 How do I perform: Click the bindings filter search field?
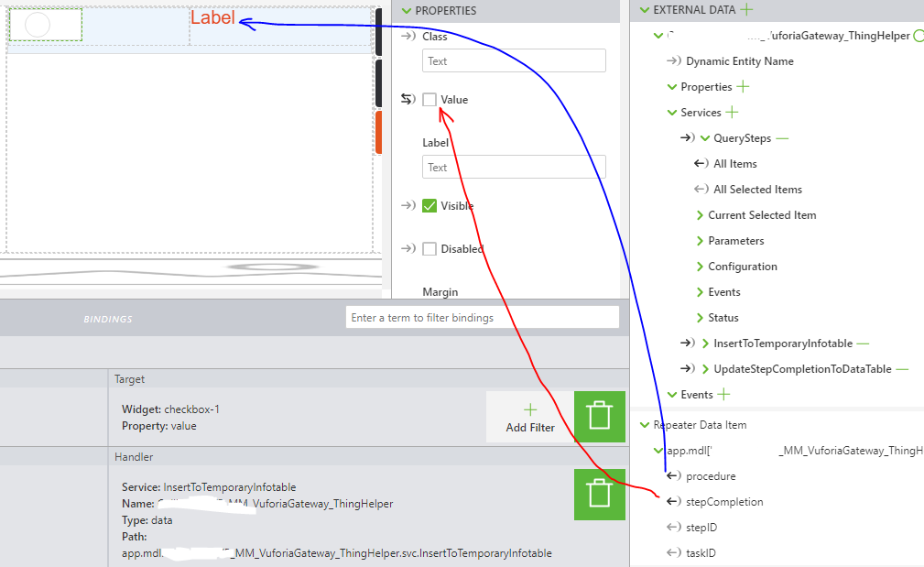click(483, 316)
